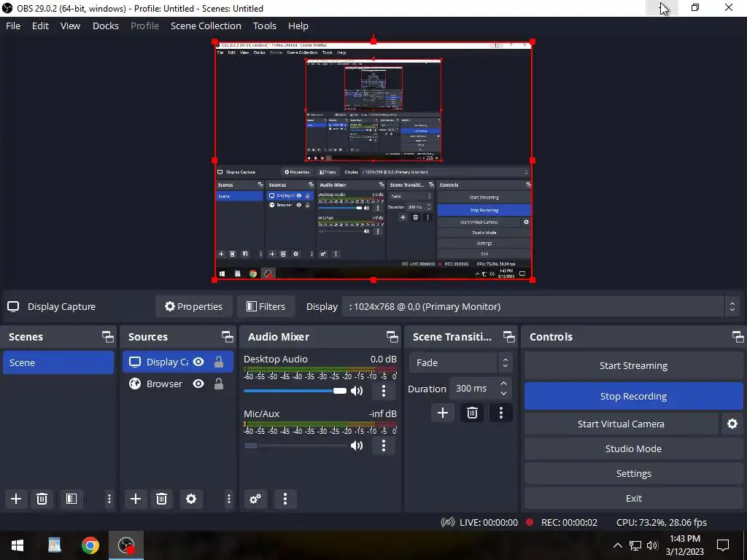This screenshot has height=560, width=747.
Task: Open source Properties button
Action: [x=194, y=307]
